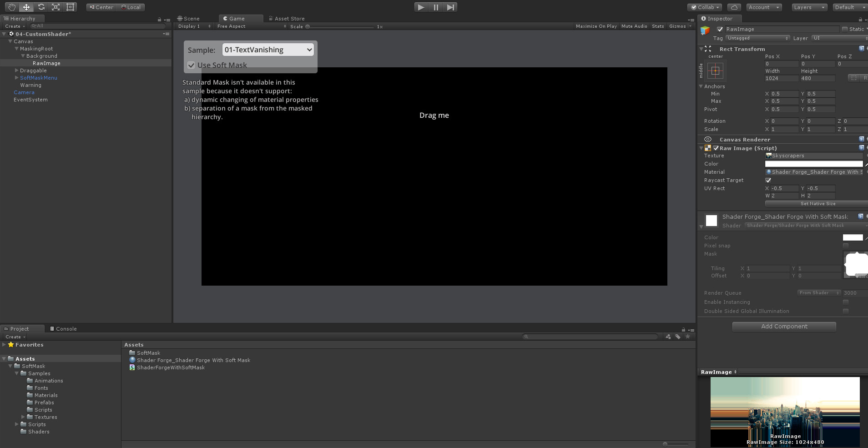Collapse the Canvas item in the Hierarchy
The image size is (868, 448).
point(10,41)
